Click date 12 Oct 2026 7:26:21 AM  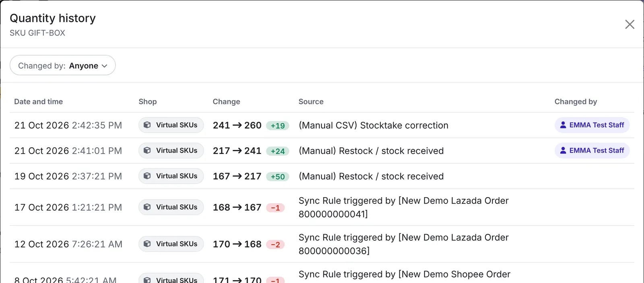tap(68, 244)
